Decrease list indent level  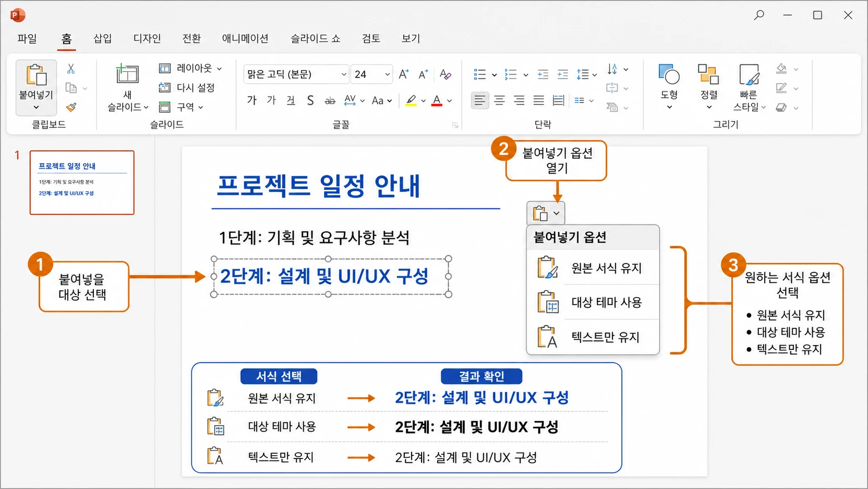click(543, 74)
